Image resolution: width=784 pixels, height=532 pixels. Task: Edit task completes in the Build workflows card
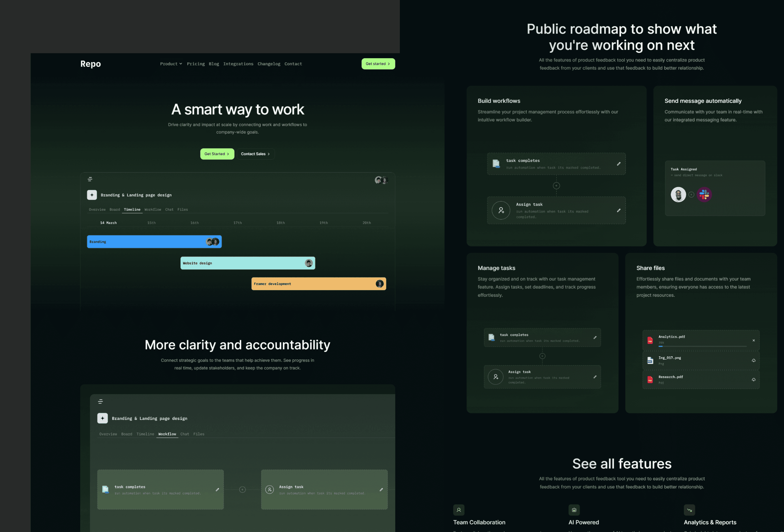(619, 164)
